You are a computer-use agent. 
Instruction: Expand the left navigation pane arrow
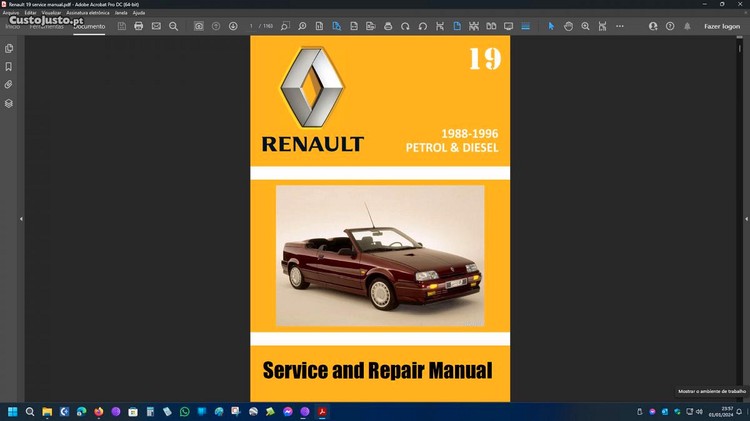(x=21, y=219)
